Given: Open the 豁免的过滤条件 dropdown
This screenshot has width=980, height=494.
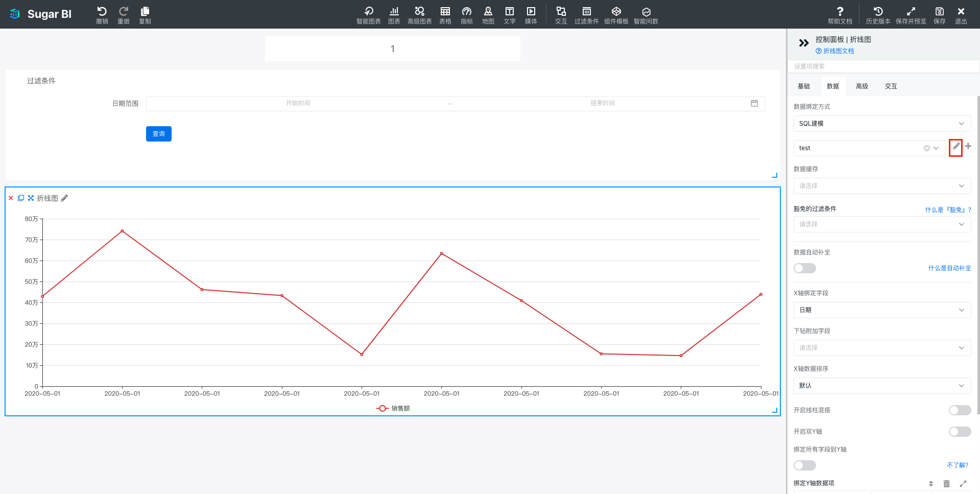Looking at the screenshot, I should pyautogui.click(x=882, y=224).
